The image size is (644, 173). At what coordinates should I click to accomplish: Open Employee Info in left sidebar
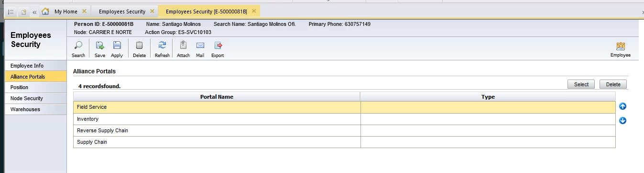[x=36, y=66]
